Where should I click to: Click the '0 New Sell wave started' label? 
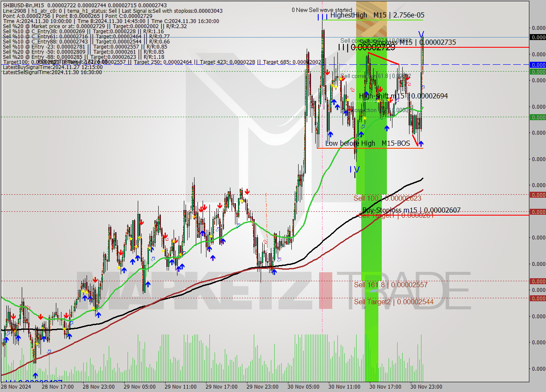[322, 10]
